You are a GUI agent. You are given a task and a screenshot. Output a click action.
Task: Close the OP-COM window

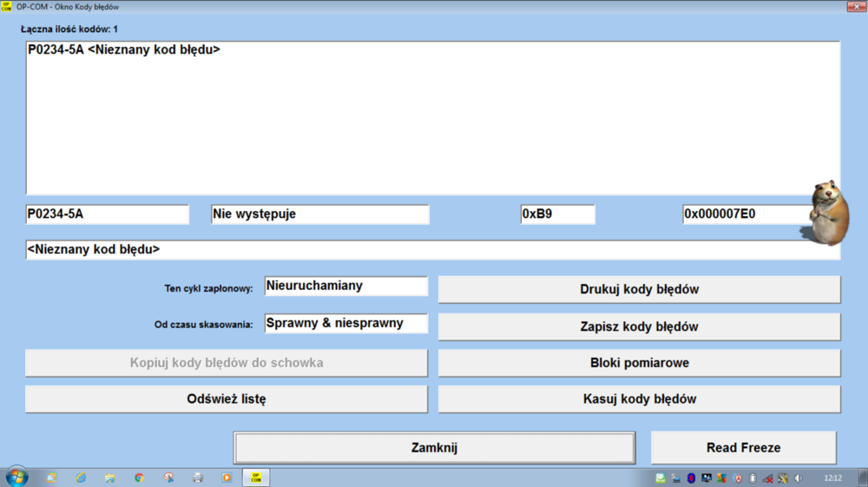click(x=857, y=7)
